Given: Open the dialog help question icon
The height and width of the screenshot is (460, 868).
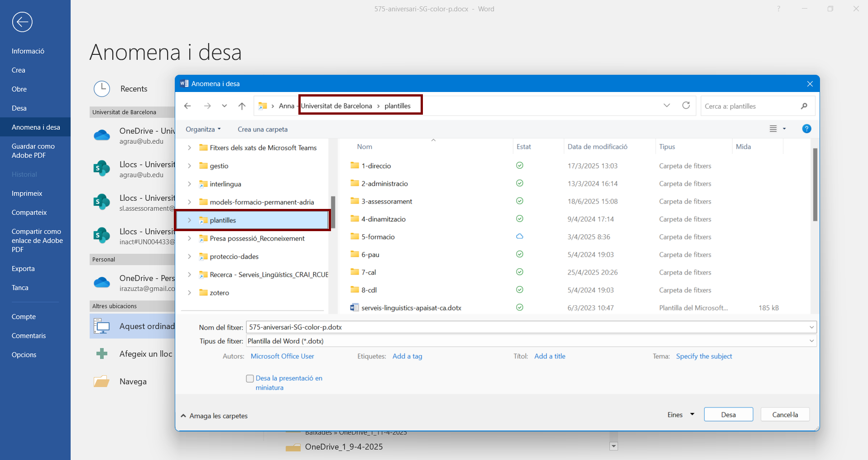Looking at the screenshot, I should tap(806, 129).
